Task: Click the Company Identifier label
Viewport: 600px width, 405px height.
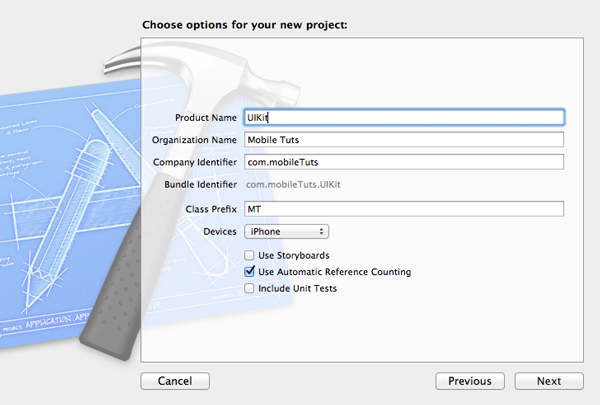Action: (x=195, y=162)
